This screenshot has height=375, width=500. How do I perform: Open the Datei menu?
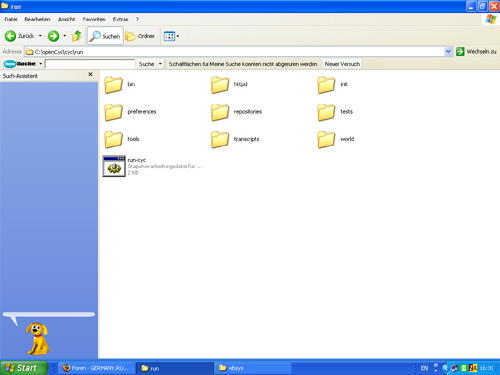click(11, 19)
